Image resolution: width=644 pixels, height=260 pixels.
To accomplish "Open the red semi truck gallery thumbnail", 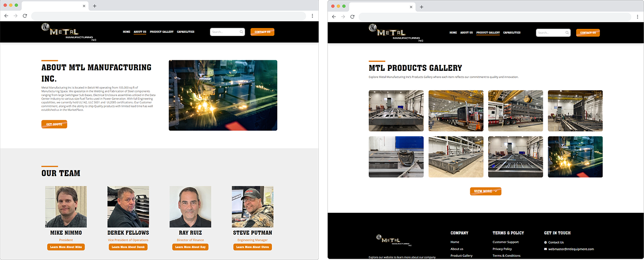I will [x=456, y=111].
